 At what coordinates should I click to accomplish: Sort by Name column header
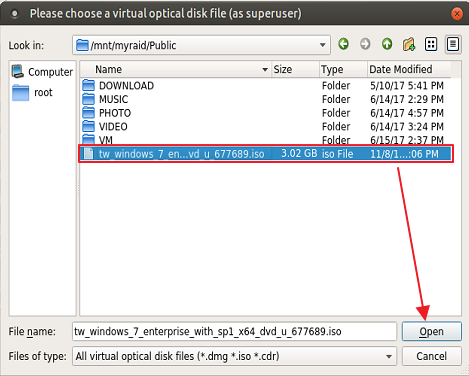[176, 69]
